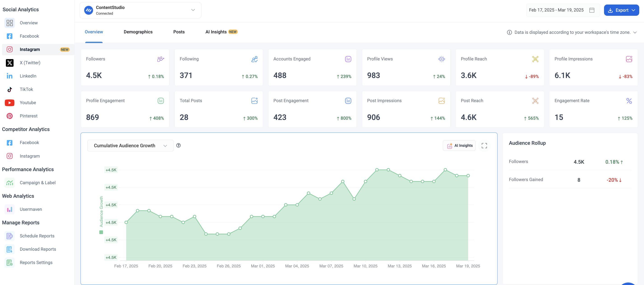The width and height of the screenshot is (644, 285).
Task: Click the Profile Views eye icon
Action: coord(441,59)
